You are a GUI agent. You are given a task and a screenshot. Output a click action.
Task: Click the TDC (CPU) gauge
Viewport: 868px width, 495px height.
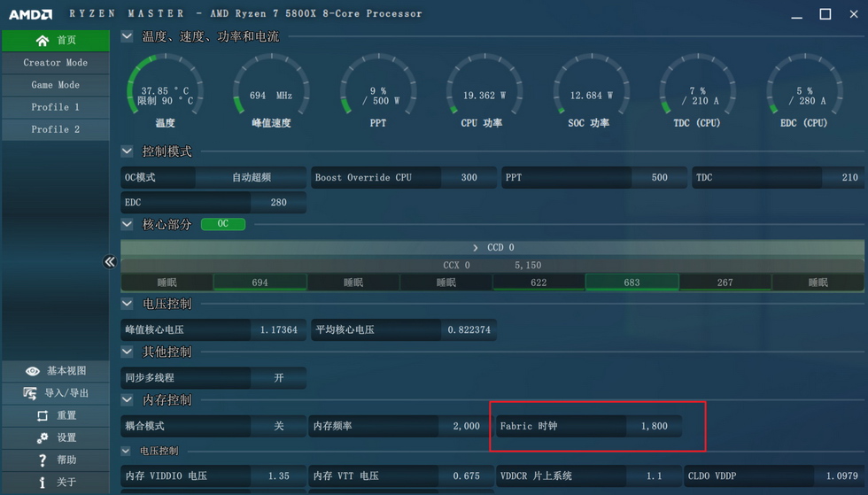pos(698,90)
